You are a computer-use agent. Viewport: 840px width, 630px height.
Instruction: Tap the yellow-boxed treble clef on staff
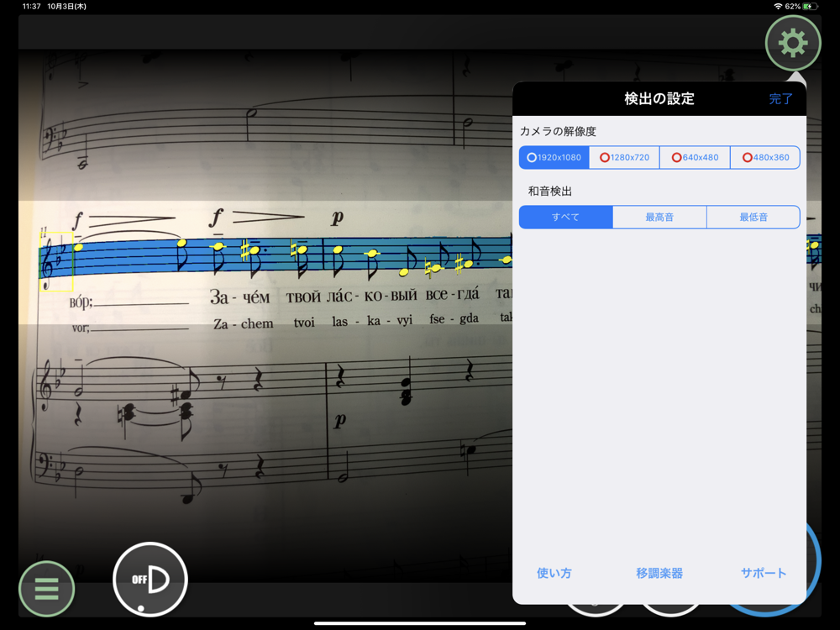(57, 261)
